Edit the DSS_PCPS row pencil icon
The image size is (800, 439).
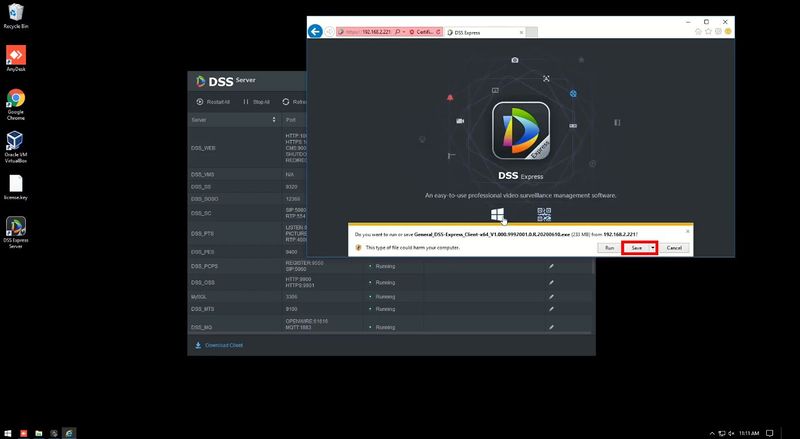point(551,266)
